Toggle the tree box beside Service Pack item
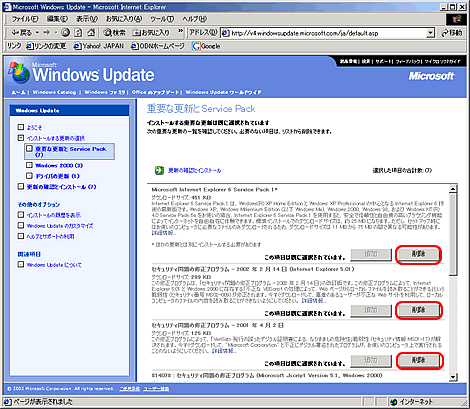Screen dimensions: 470x409 (x=29, y=149)
